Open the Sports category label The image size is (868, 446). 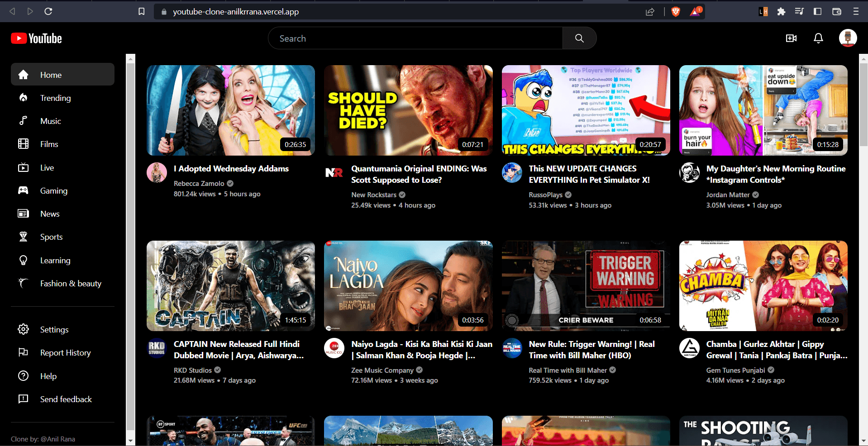click(52, 237)
